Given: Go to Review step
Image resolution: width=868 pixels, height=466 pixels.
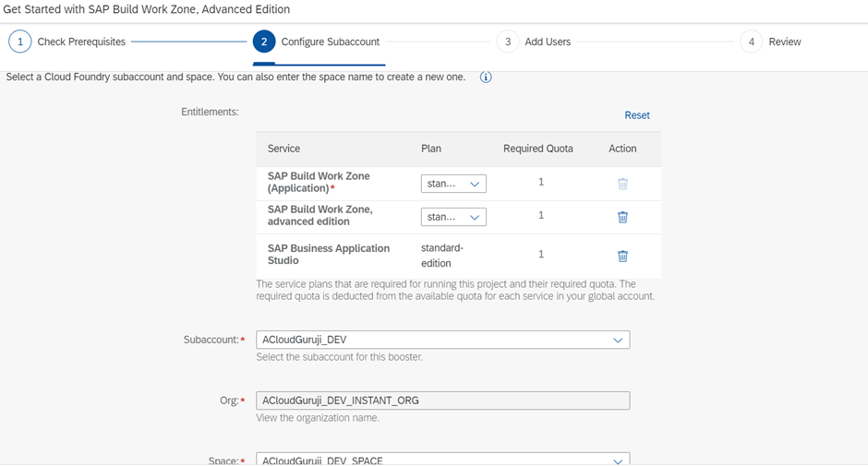Looking at the screenshot, I should pos(785,42).
